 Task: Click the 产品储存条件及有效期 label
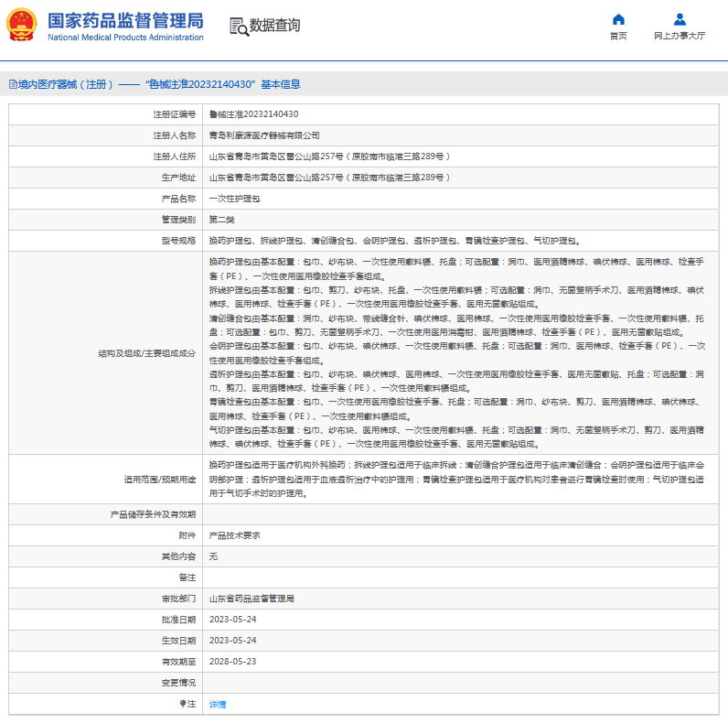click(x=153, y=514)
